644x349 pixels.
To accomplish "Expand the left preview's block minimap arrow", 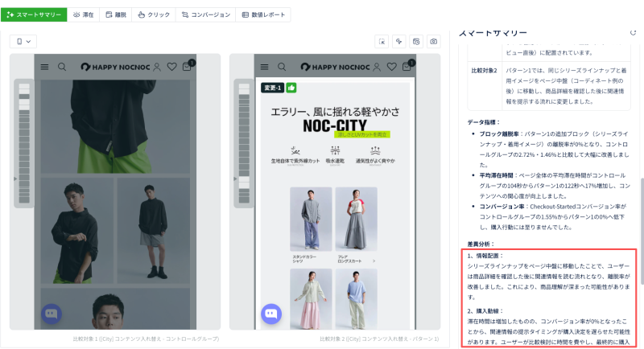I will click(x=14, y=179).
